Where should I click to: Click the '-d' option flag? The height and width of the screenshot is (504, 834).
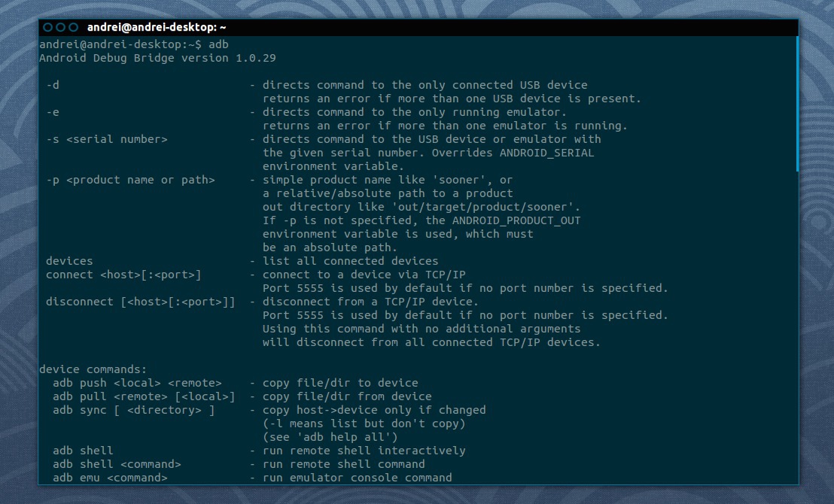coord(53,85)
